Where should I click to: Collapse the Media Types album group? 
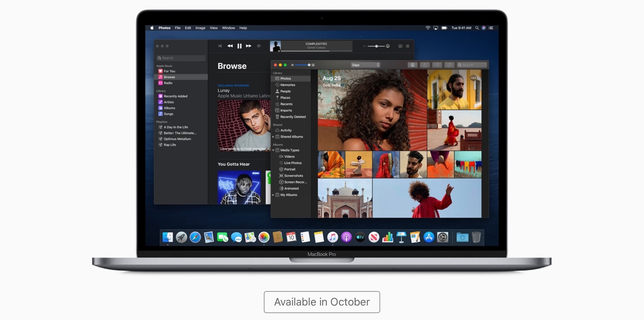[273, 150]
